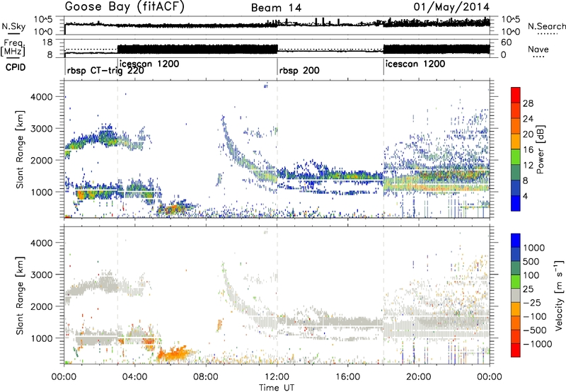Click the "10^5" tick beside N.Sky
Screen dimensions: 566x392
point(44,19)
